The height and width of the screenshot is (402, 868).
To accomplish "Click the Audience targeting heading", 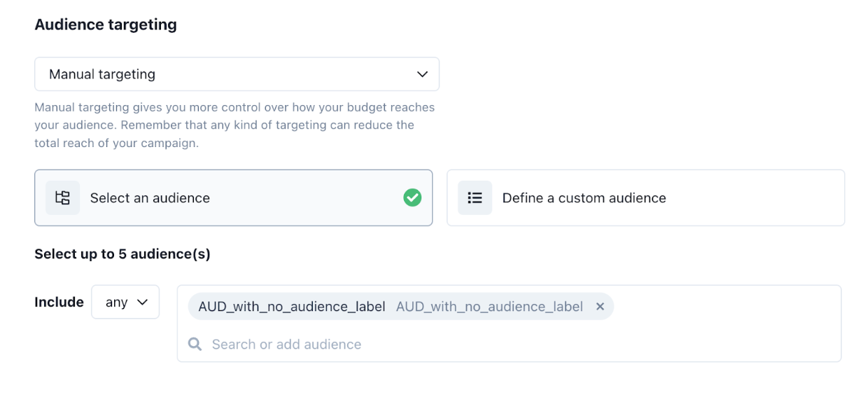I will pyautogui.click(x=106, y=25).
